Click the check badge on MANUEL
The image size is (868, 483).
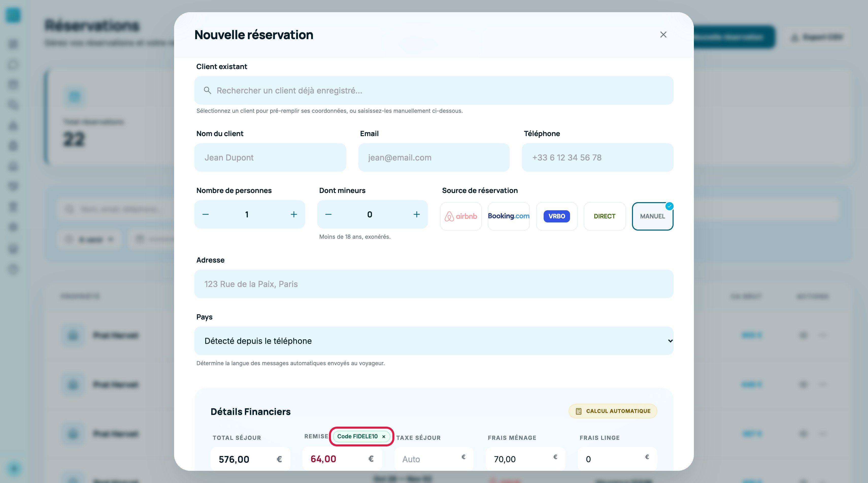click(669, 206)
